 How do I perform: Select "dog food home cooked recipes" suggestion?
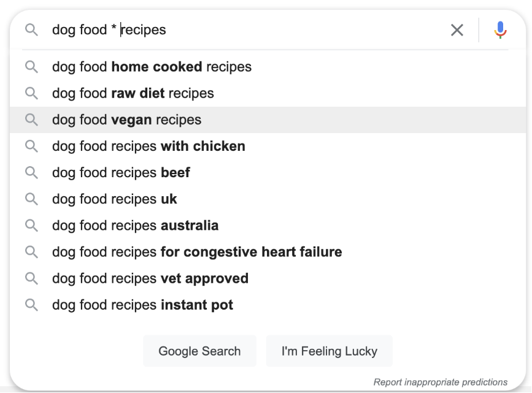(x=152, y=67)
